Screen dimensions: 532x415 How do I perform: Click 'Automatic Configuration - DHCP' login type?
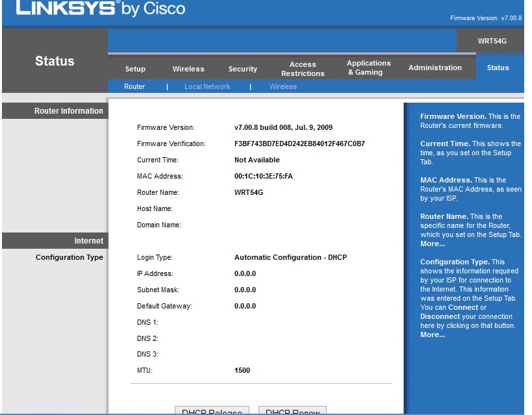click(290, 257)
